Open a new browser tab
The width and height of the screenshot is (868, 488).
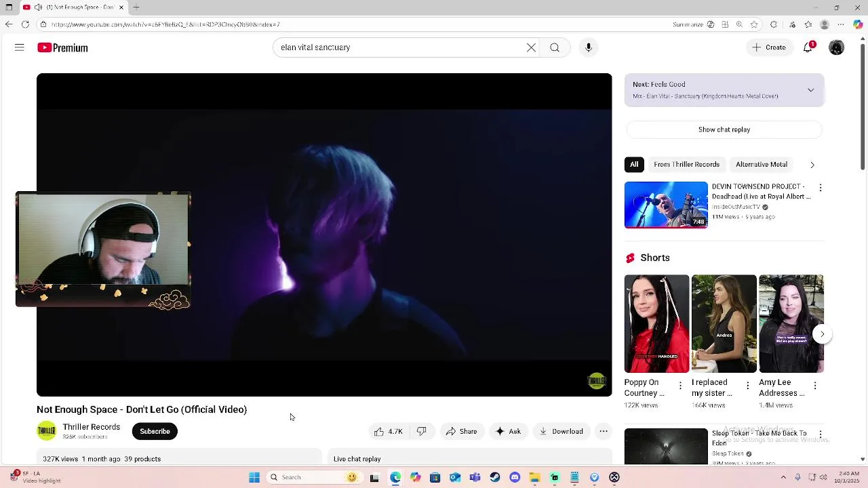point(136,7)
